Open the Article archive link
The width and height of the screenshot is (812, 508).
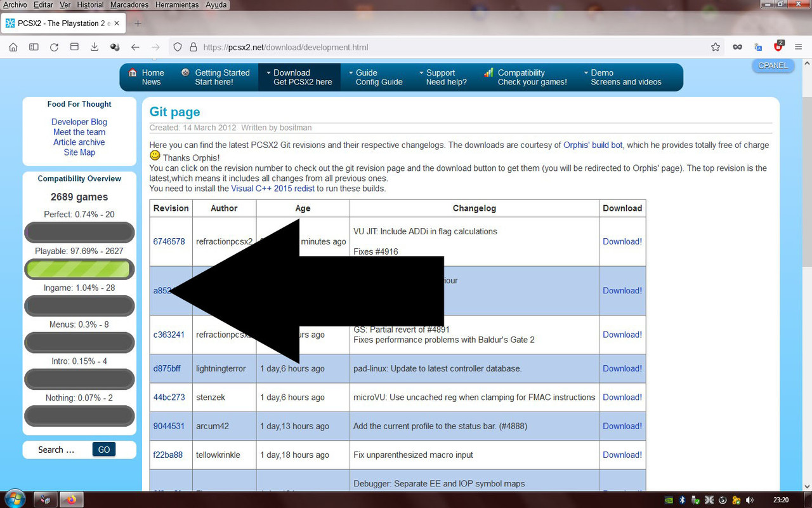(x=79, y=142)
